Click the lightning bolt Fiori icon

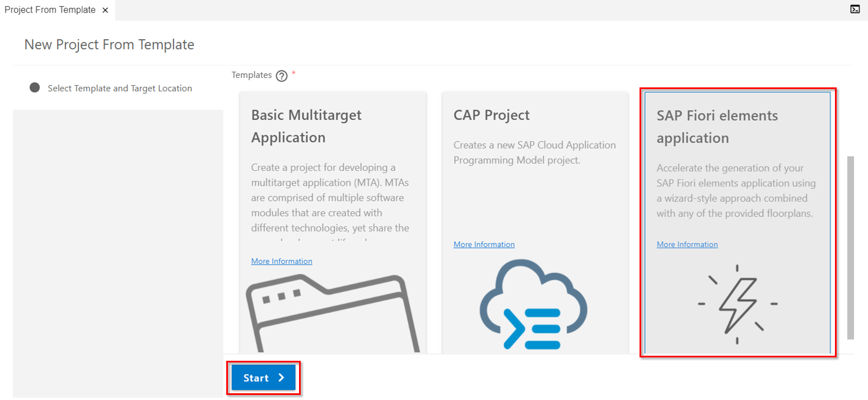(738, 304)
